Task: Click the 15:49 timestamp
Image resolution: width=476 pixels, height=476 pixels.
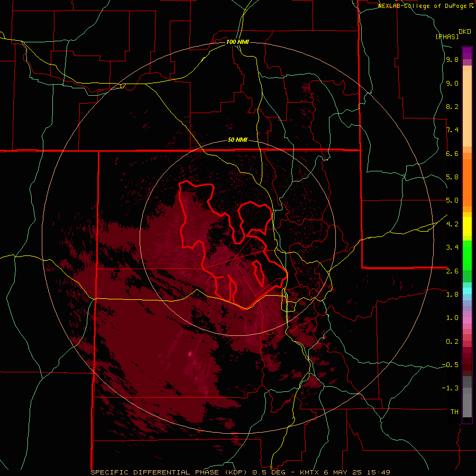Action: tap(379, 472)
